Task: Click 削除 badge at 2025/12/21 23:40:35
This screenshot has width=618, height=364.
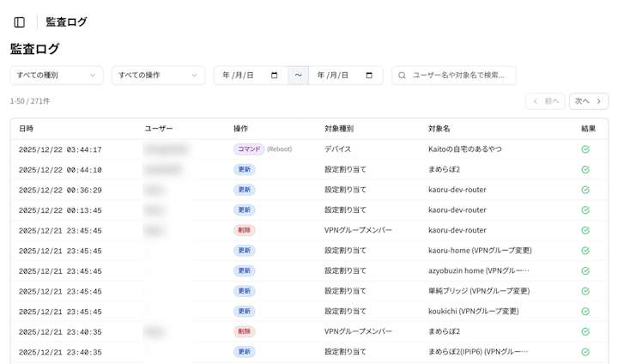Action: [244, 331]
